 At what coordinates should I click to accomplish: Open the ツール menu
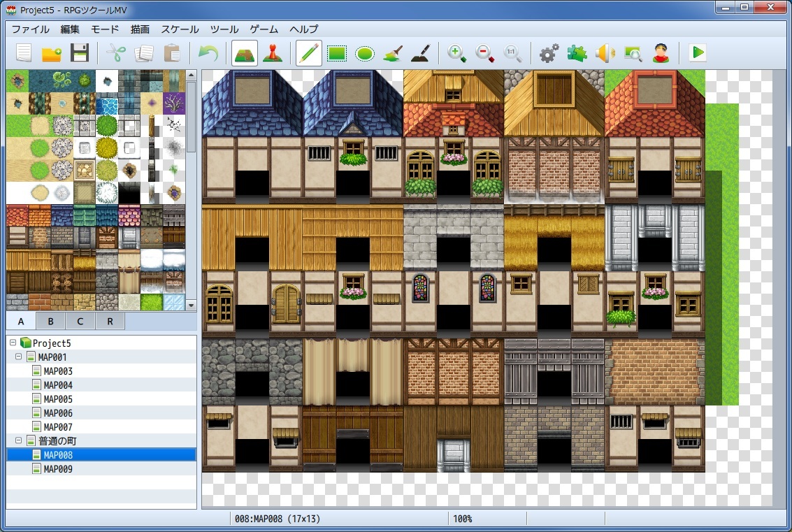(x=224, y=29)
